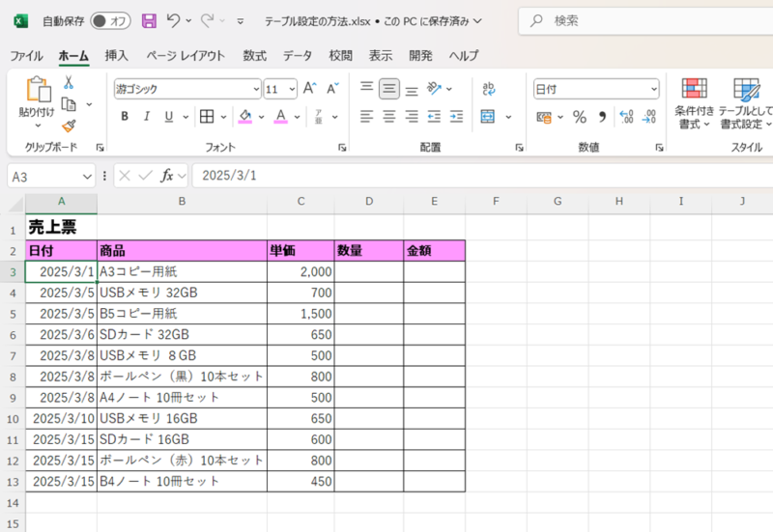Toggle italic formatting
Screen dimensions: 773x532
(147, 117)
